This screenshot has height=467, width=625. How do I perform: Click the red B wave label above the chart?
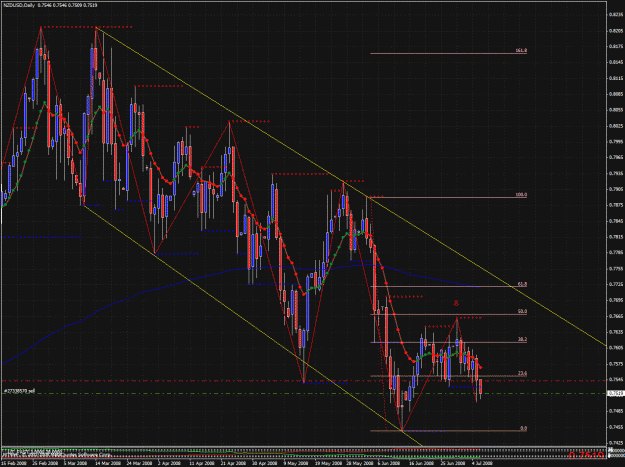click(x=456, y=303)
